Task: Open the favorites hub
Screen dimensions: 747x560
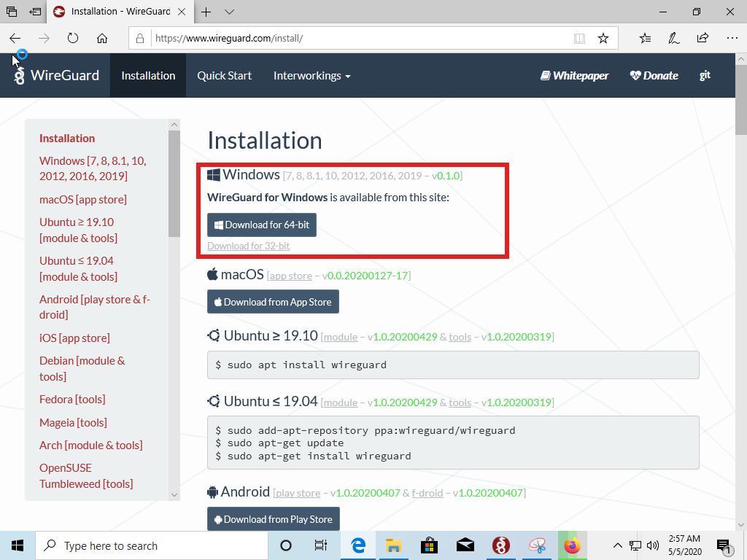Action: click(645, 38)
